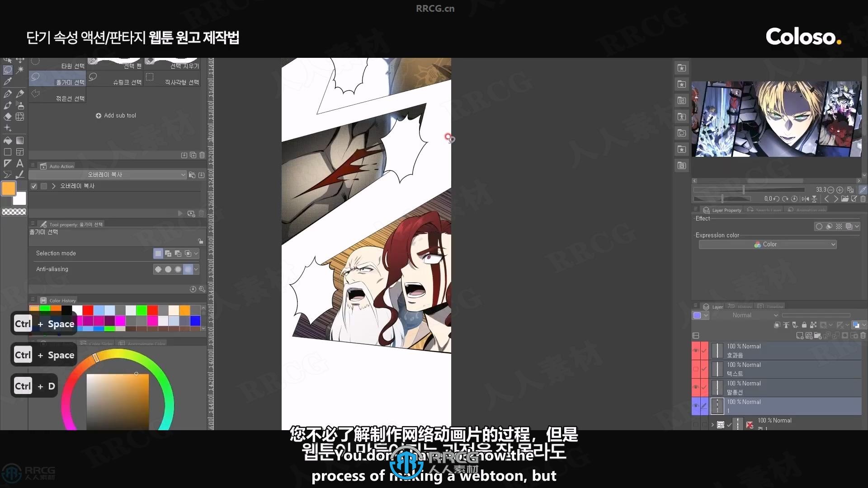
Task: Select the Text tool
Action: (x=20, y=163)
